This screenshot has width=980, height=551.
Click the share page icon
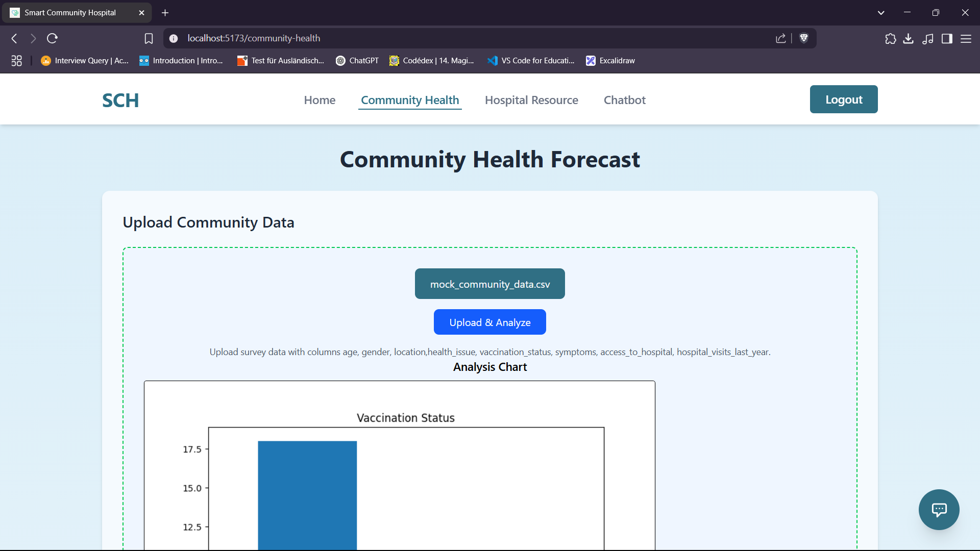point(781,38)
